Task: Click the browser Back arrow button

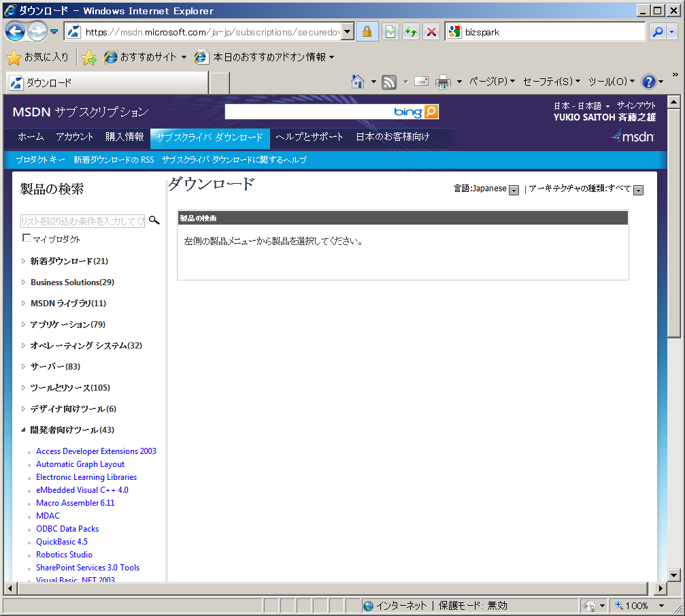Action: 15,31
